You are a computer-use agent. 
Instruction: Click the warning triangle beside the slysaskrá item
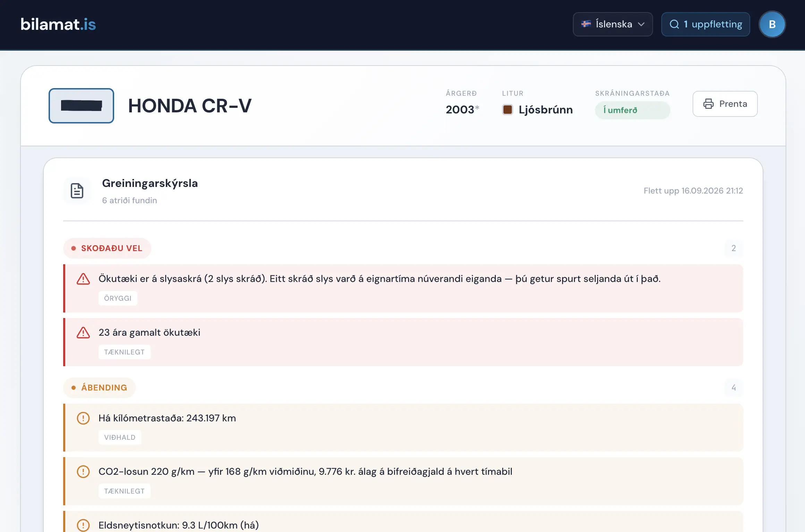tap(83, 279)
